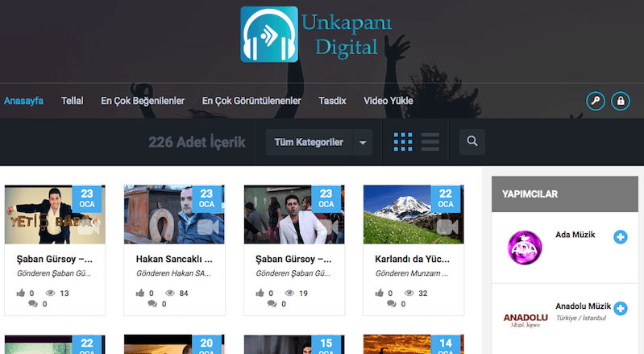
Task: Open Anadolu Müzik producer name
Action: coord(584,306)
